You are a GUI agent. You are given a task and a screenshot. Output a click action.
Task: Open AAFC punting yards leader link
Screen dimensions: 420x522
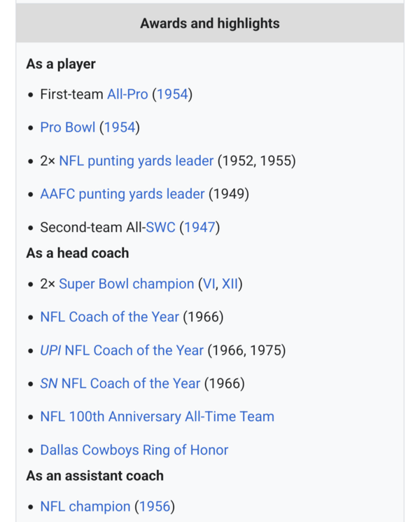[122, 194]
